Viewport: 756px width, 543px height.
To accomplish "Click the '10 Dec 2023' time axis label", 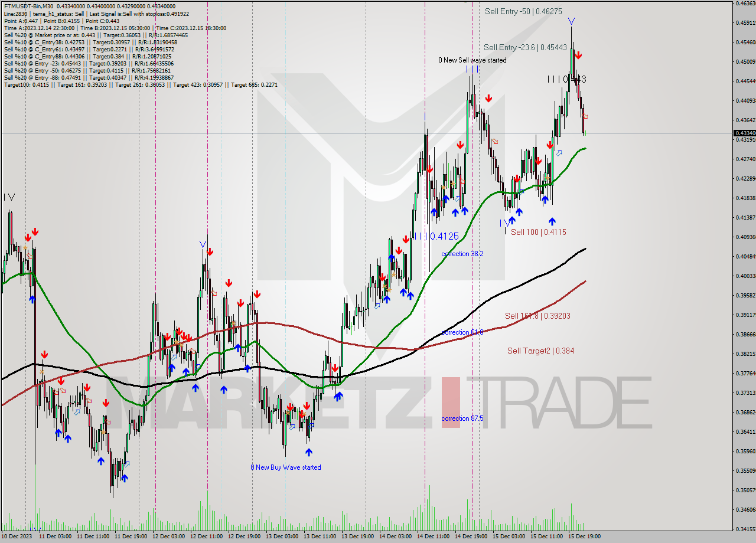I will pos(16,537).
